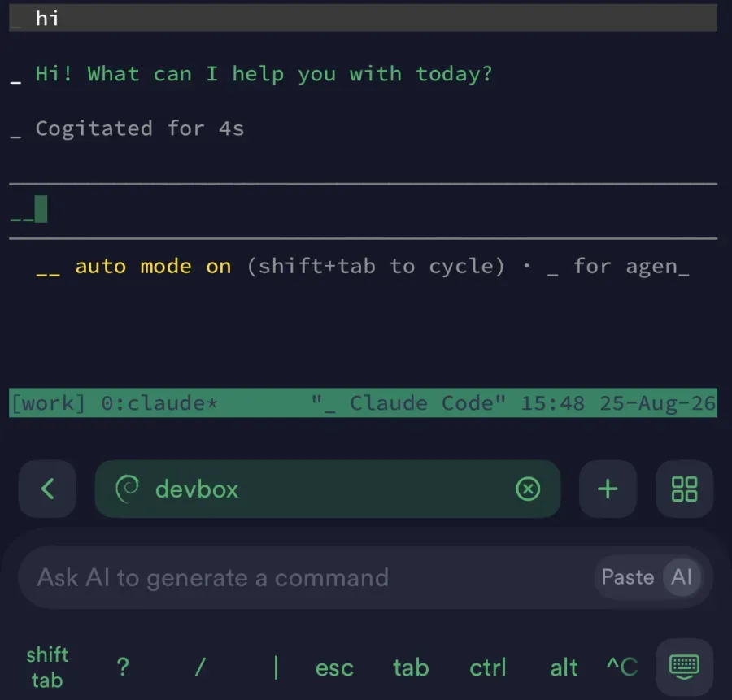Click the tmux window name 0:claude*
Viewport: 732px width, 700px height.
coord(159,402)
